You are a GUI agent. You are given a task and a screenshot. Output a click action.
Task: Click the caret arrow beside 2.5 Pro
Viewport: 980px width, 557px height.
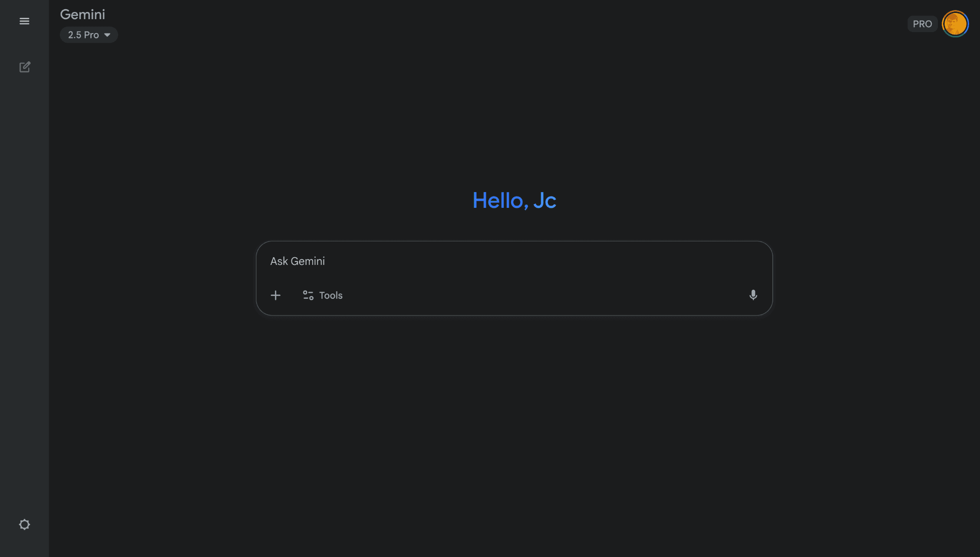(107, 35)
